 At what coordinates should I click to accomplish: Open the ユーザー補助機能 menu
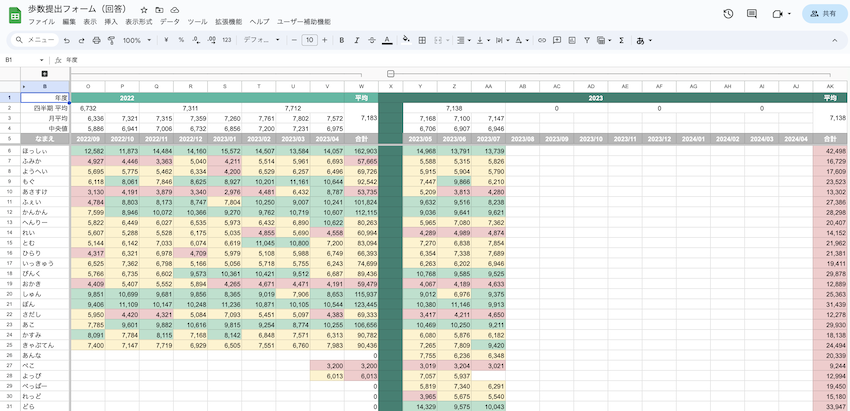304,22
